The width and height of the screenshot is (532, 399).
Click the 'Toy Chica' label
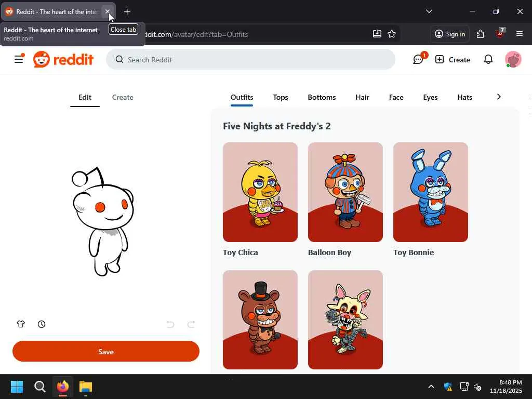pyautogui.click(x=240, y=252)
